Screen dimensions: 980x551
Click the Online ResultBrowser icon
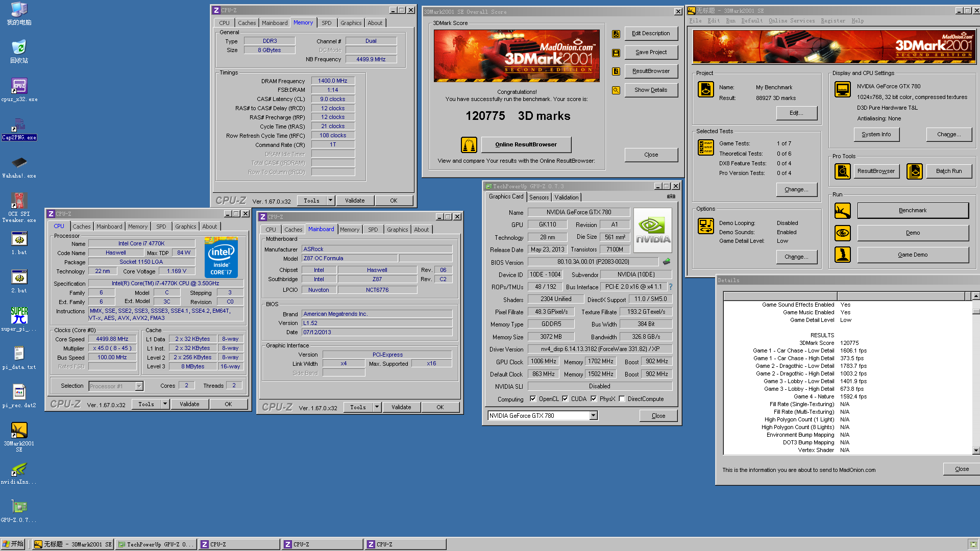pos(469,145)
